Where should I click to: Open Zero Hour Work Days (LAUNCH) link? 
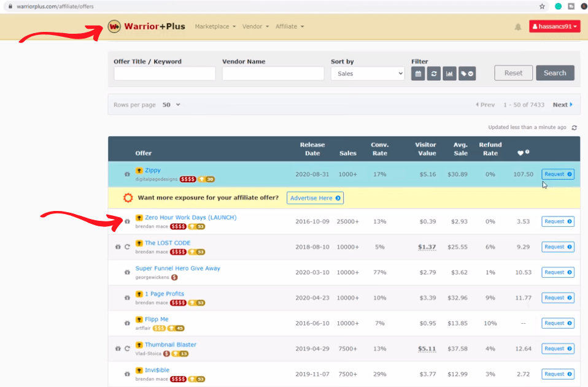191,217
